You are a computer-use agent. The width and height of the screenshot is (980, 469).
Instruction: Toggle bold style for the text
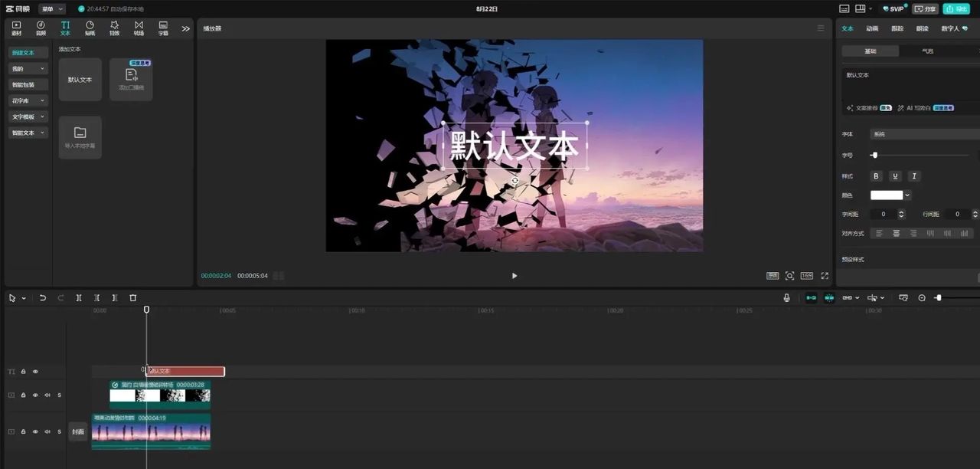coord(876,176)
